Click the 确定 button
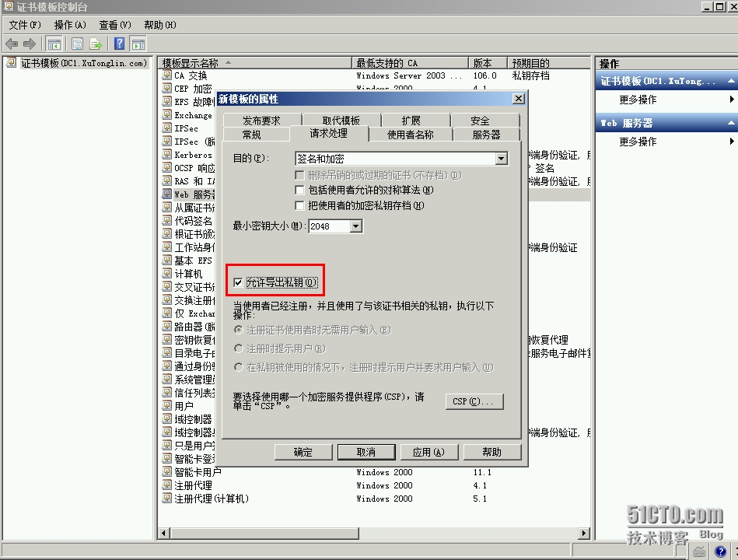This screenshot has height=560, width=738. click(303, 452)
